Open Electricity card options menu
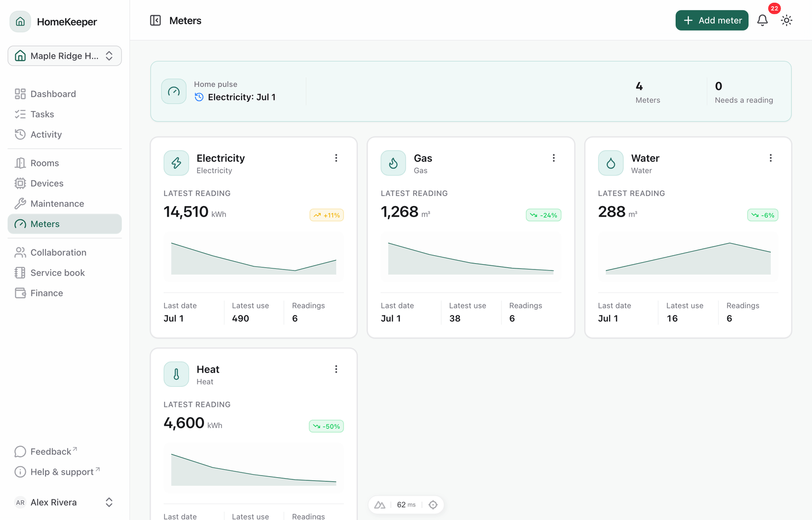The image size is (812, 520). [336, 158]
